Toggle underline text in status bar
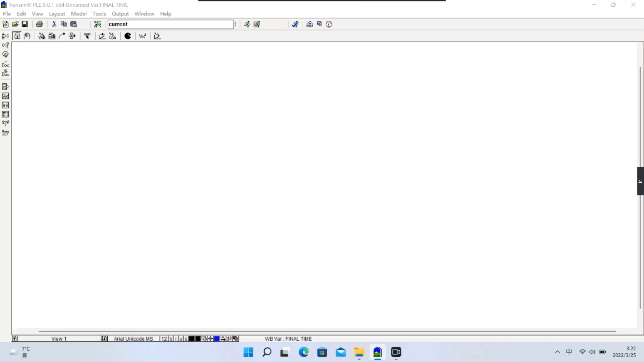The image size is (644, 362). click(181, 339)
